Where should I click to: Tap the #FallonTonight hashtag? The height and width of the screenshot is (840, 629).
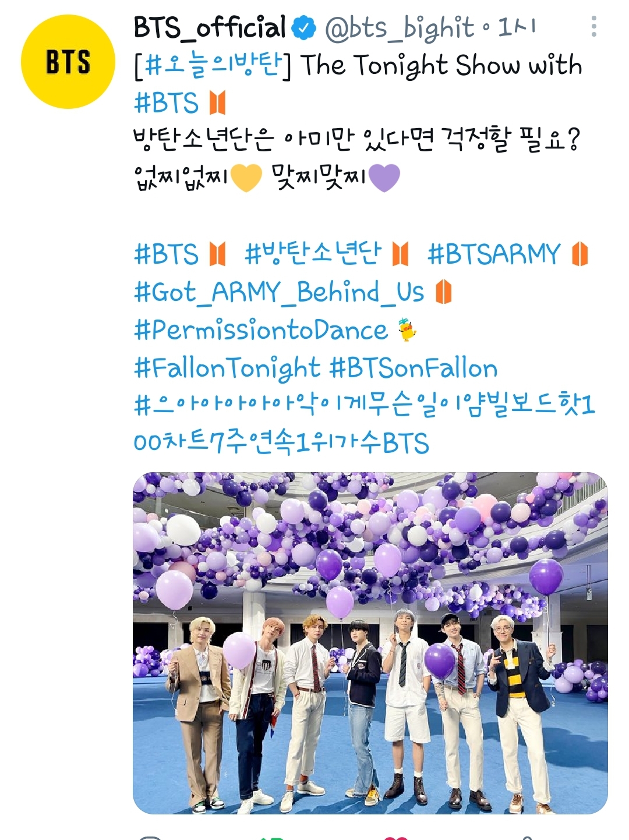pos(227,368)
